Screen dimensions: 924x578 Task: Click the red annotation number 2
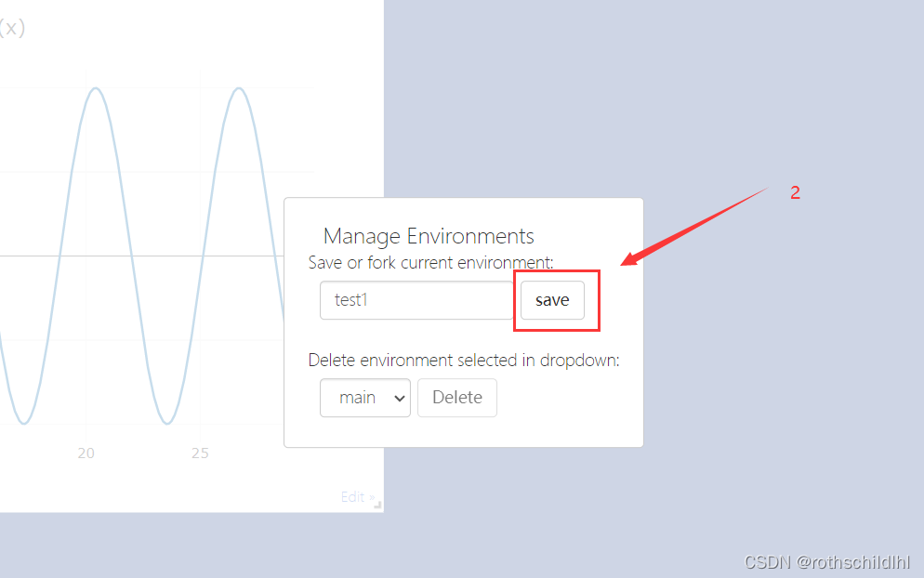795,193
